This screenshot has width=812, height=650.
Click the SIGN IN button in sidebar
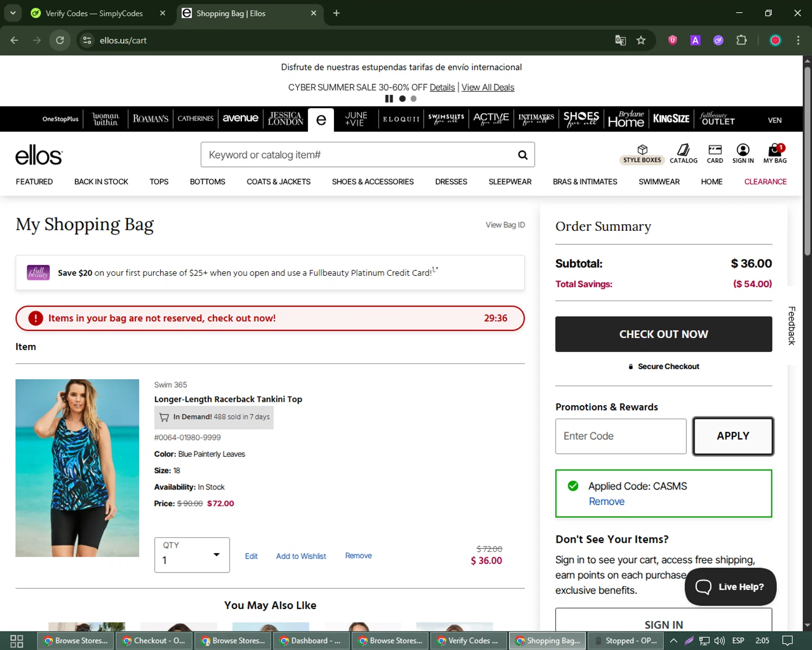tap(664, 620)
